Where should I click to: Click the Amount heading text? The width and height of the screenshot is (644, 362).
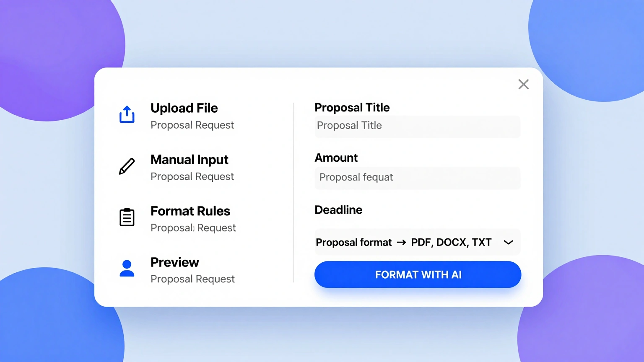coord(336,158)
